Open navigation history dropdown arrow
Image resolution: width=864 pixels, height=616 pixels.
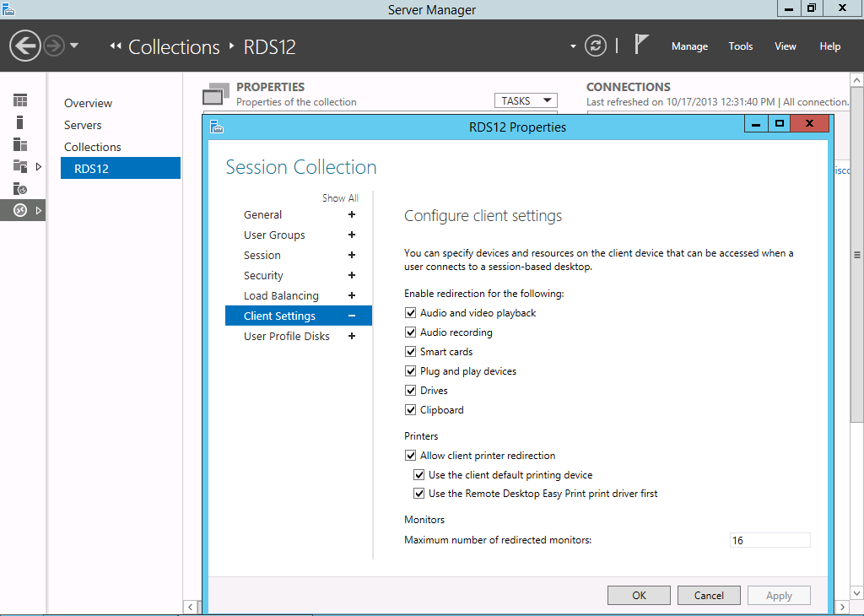(74, 46)
